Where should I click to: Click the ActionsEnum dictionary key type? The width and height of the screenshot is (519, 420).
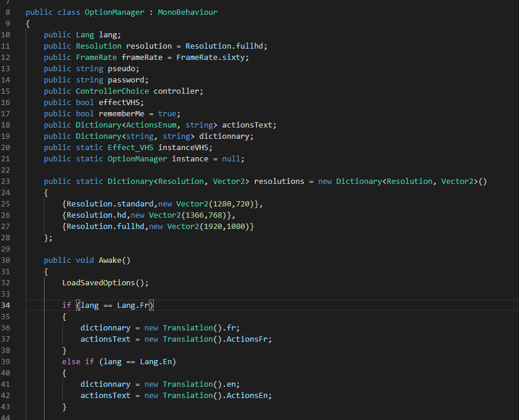[153, 125]
